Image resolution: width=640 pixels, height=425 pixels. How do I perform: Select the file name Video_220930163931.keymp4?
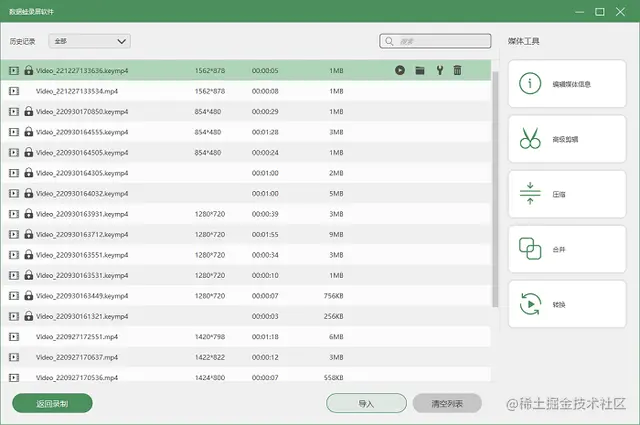click(82, 214)
